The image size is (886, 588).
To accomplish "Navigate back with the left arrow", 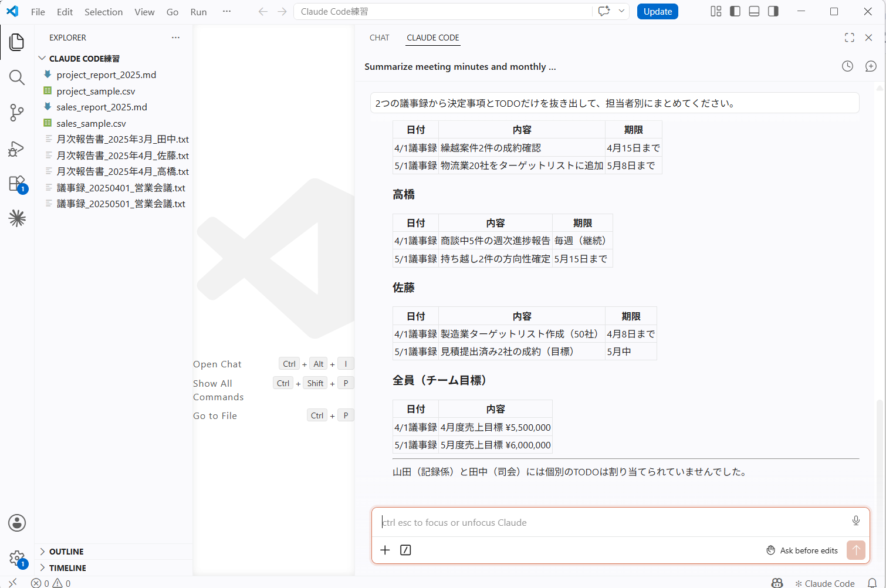I will (263, 12).
